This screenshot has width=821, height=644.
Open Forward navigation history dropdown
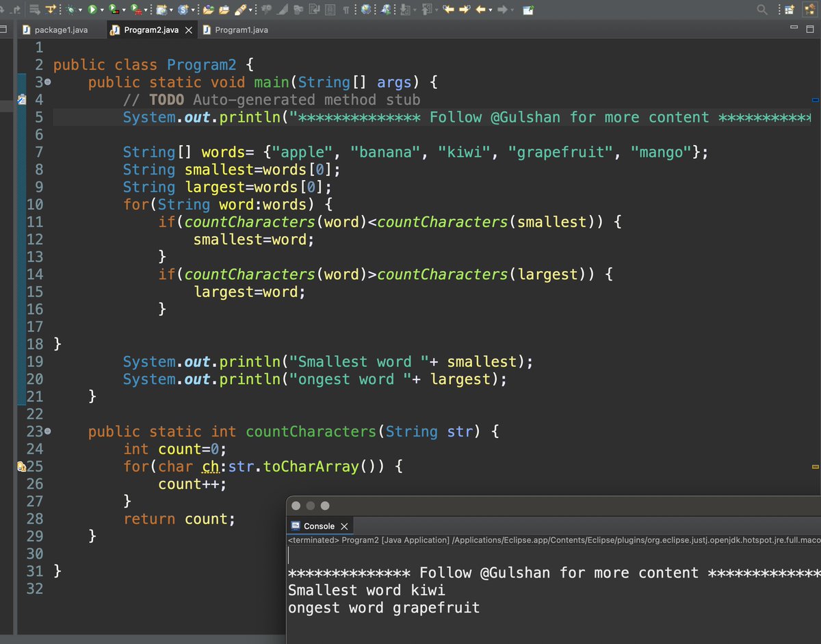[513, 10]
